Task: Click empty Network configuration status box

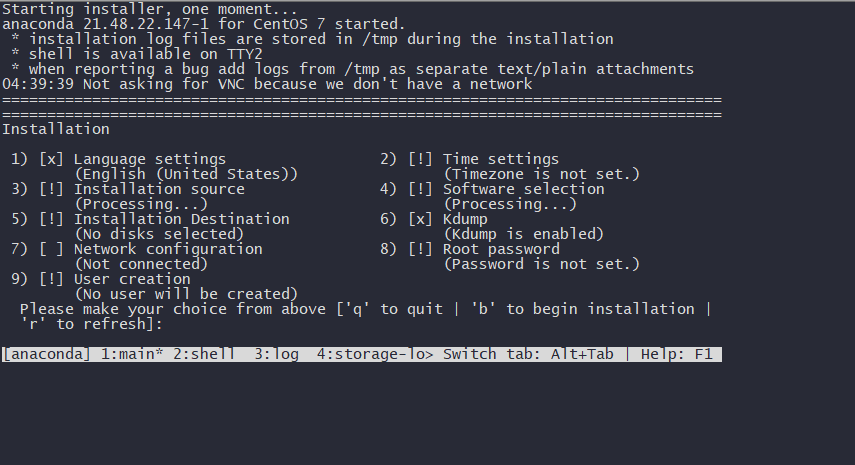Action: click(51, 249)
